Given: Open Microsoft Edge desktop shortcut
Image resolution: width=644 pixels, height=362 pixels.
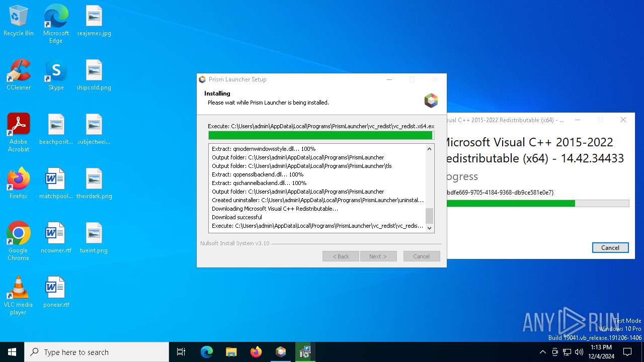Looking at the screenshot, I should [x=56, y=24].
